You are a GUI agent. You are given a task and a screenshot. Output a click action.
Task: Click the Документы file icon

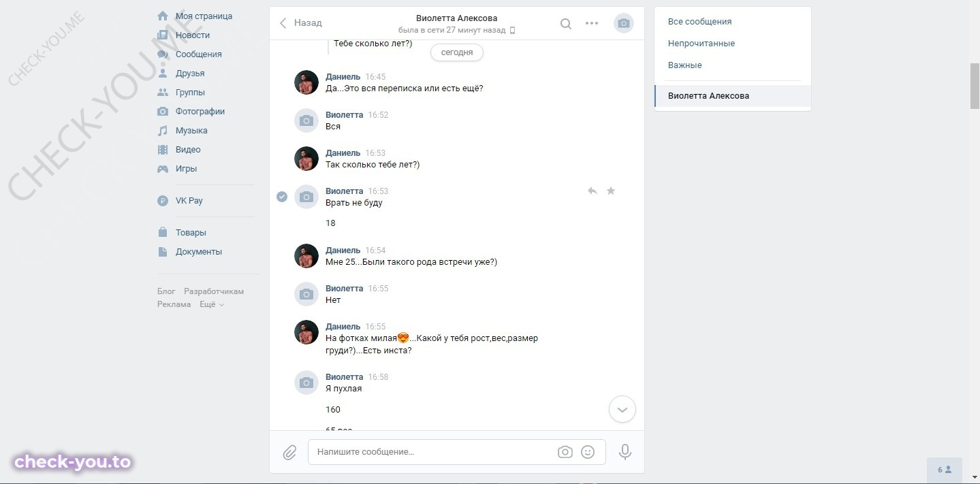click(163, 251)
